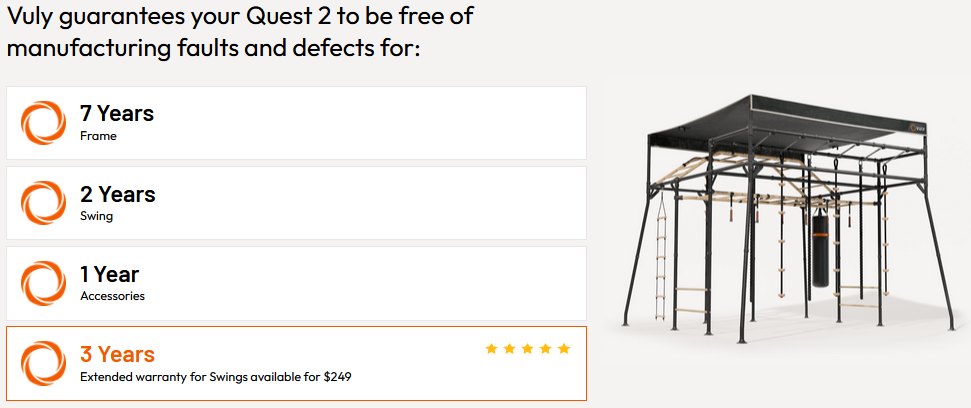Click the orange "3 Years" heading text
The image size is (971, 408).
pyautogui.click(x=117, y=354)
